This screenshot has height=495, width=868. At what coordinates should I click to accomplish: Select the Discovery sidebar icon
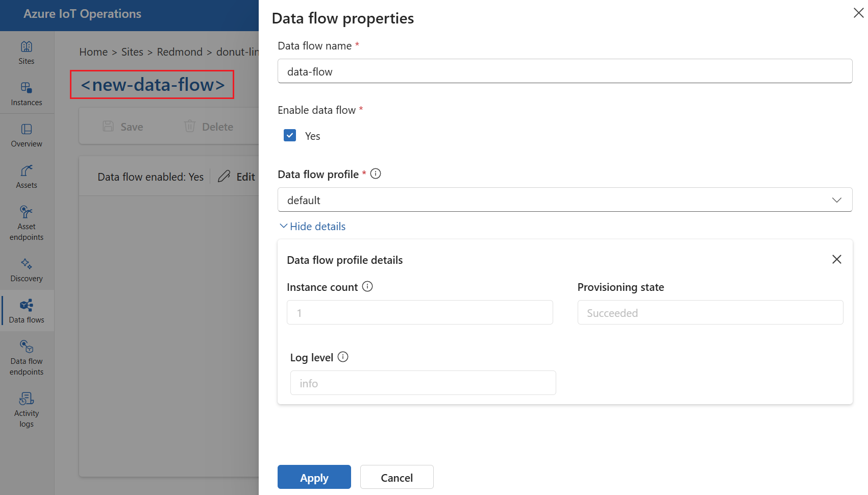tap(26, 269)
